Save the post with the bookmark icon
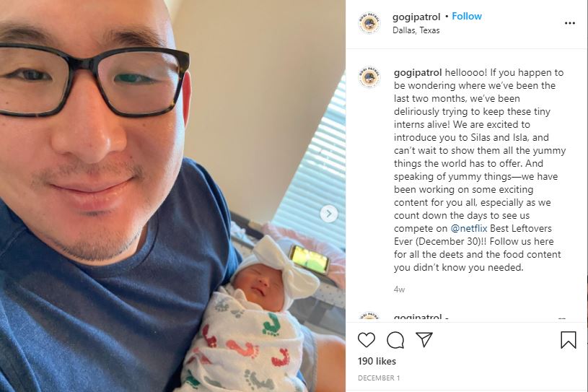This screenshot has height=392, width=588. pos(568,340)
